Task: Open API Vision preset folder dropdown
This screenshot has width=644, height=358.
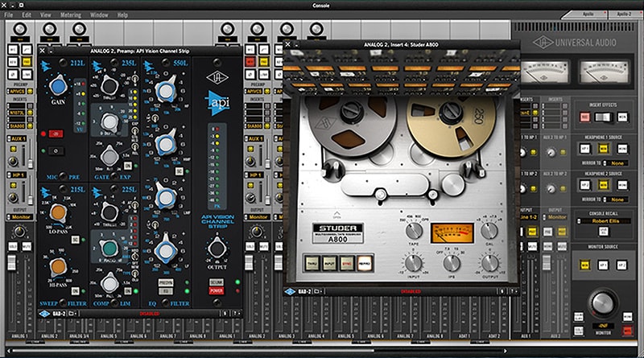Action: coord(72,314)
